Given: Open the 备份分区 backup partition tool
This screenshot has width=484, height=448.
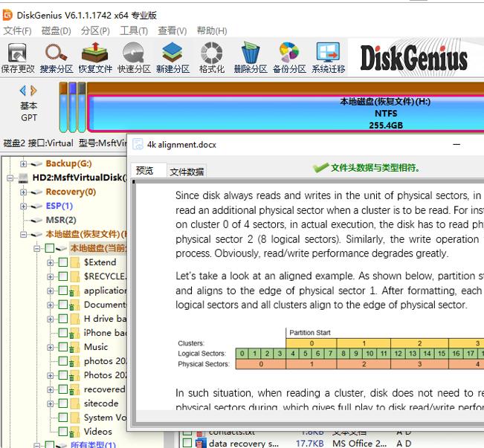Looking at the screenshot, I should coord(289,58).
